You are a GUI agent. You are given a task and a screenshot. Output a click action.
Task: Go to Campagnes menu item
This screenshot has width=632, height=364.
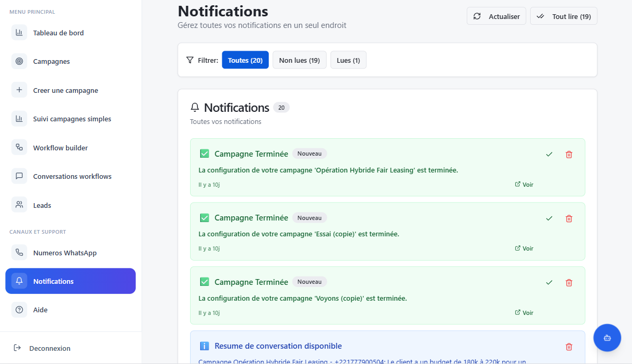71,61
